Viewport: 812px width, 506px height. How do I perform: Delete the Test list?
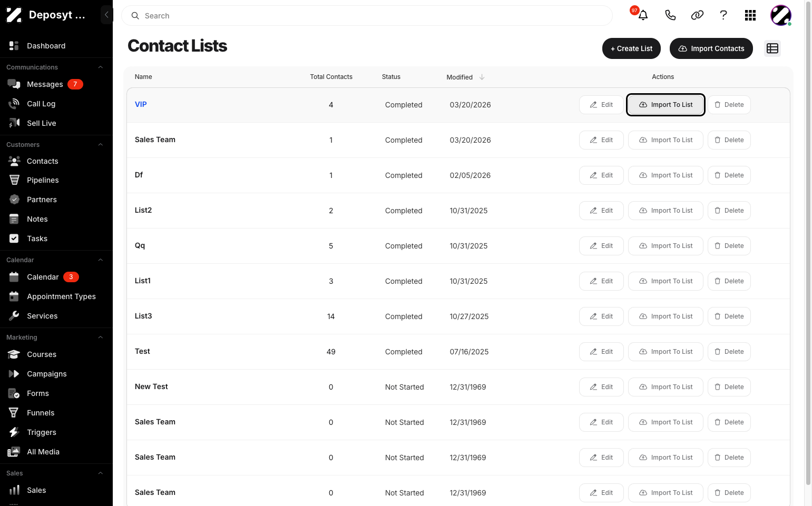click(729, 352)
